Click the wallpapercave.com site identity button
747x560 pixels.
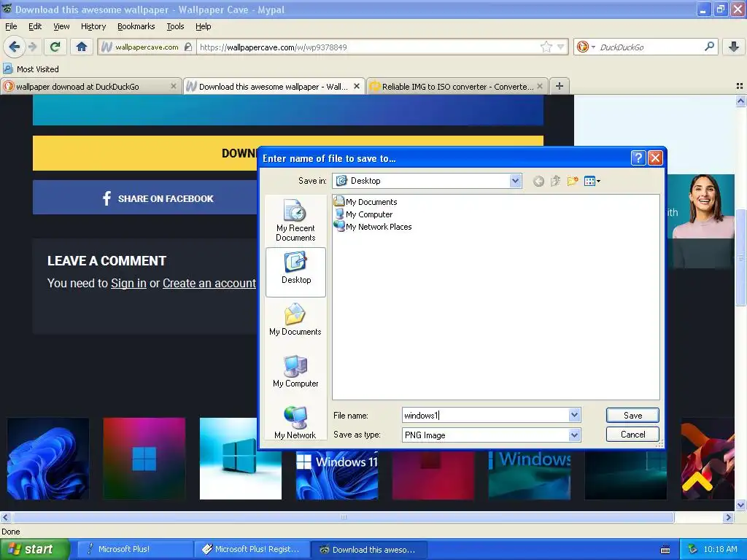pyautogui.click(x=147, y=47)
